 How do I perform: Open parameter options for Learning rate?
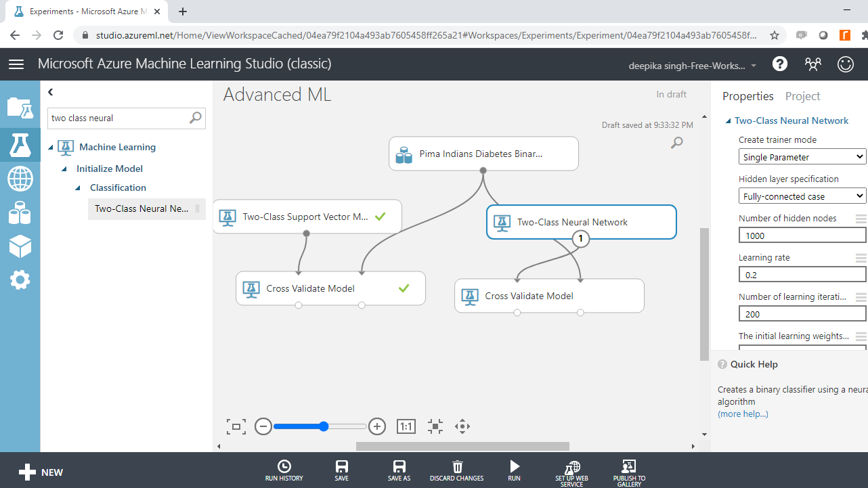point(861,258)
